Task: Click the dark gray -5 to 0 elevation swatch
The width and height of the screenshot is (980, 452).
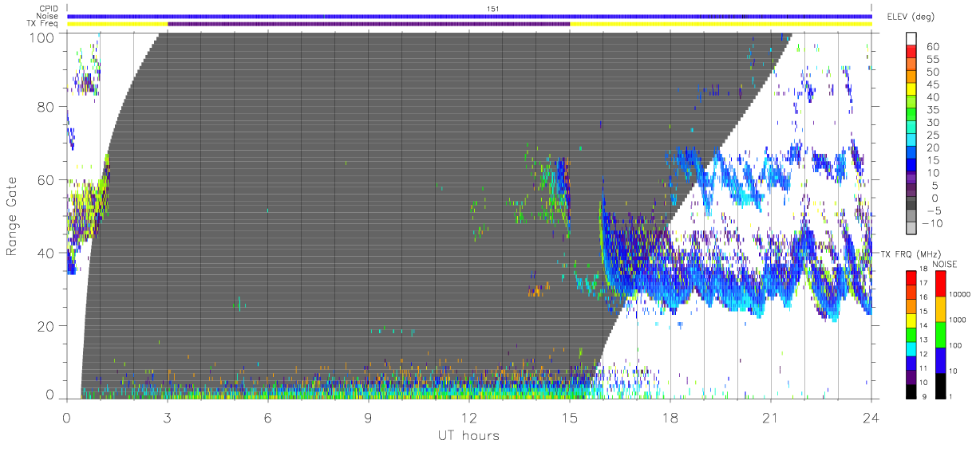Action: (x=913, y=204)
